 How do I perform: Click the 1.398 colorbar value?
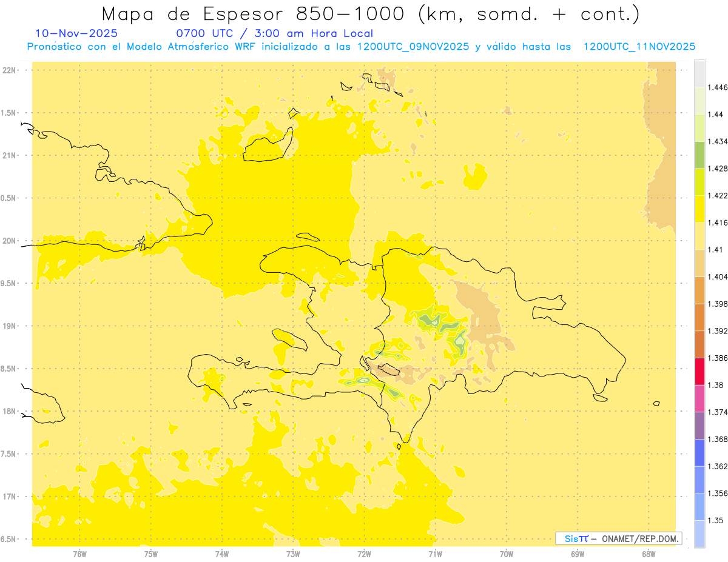[x=717, y=304]
